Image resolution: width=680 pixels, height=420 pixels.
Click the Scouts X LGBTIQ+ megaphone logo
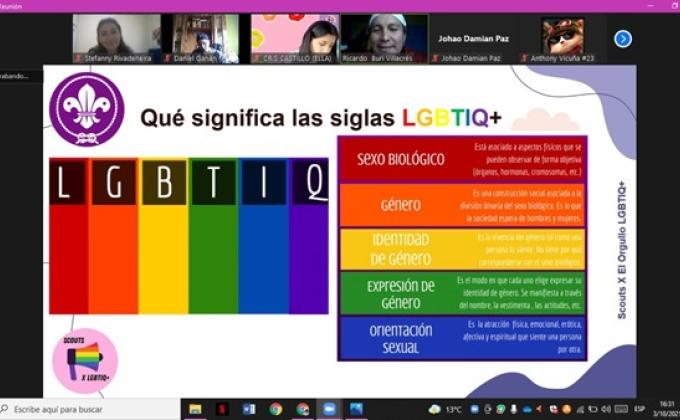(x=85, y=361)
